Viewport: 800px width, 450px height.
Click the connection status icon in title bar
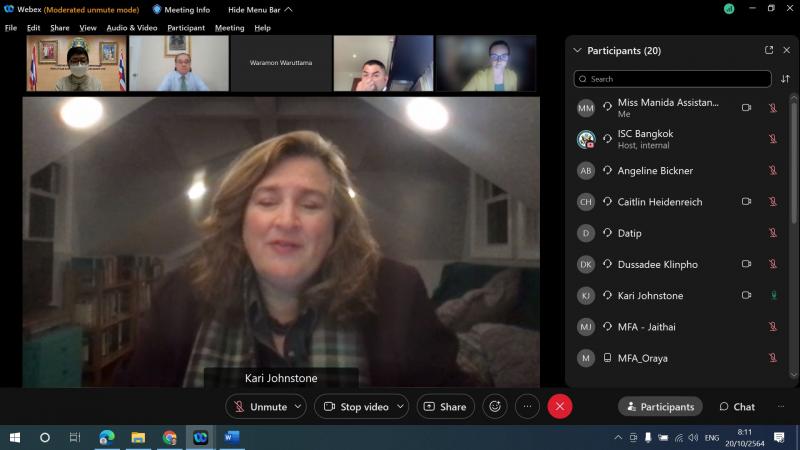[x=729, y=9]
